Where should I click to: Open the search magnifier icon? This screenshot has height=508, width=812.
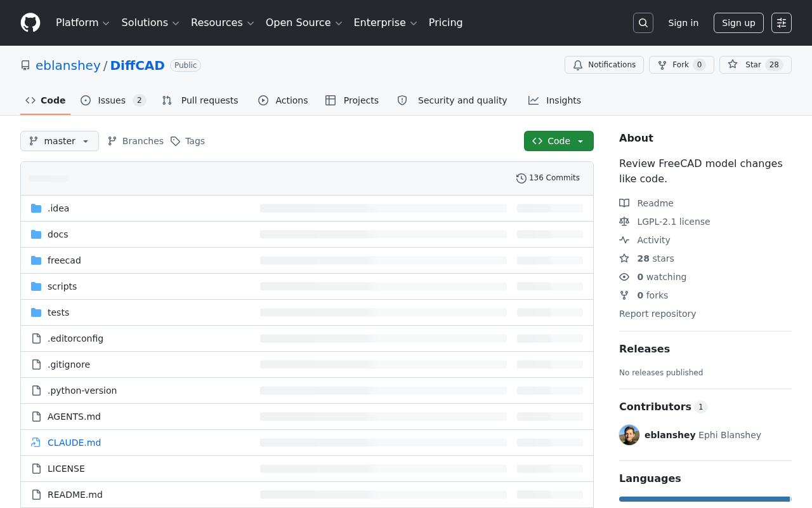click(x=643, y=23)
